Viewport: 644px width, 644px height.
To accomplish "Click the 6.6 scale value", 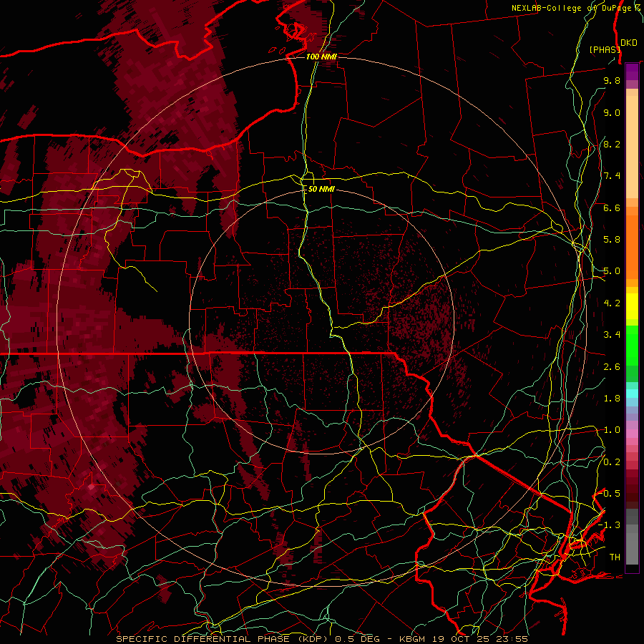I will [x=612, y=208].
